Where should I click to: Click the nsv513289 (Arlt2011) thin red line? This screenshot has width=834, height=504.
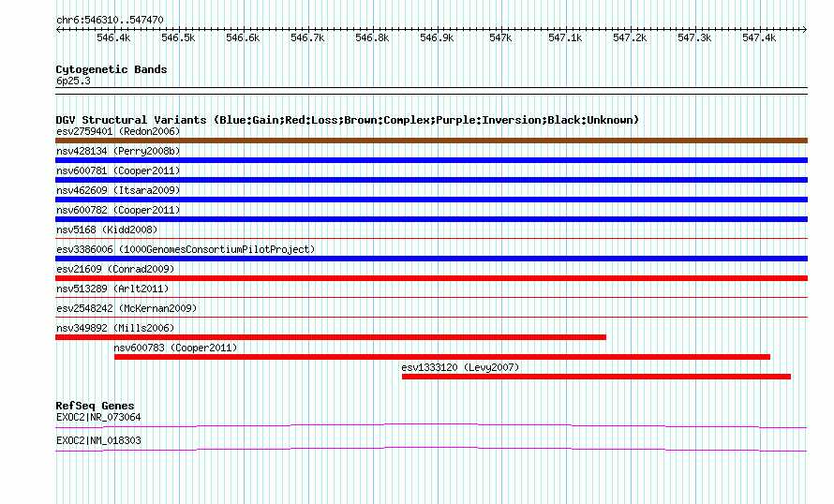[431, 298]
